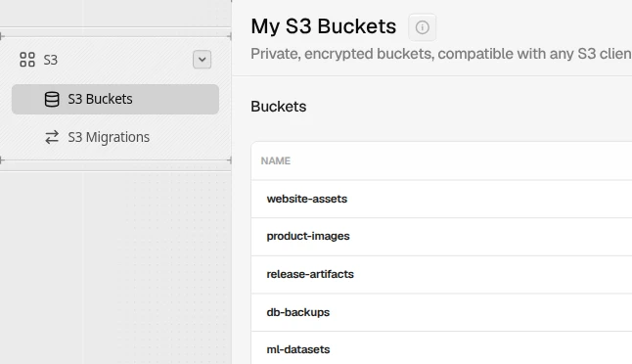
Task: Click the NAME column header
Action: click(x=276, y=160)
